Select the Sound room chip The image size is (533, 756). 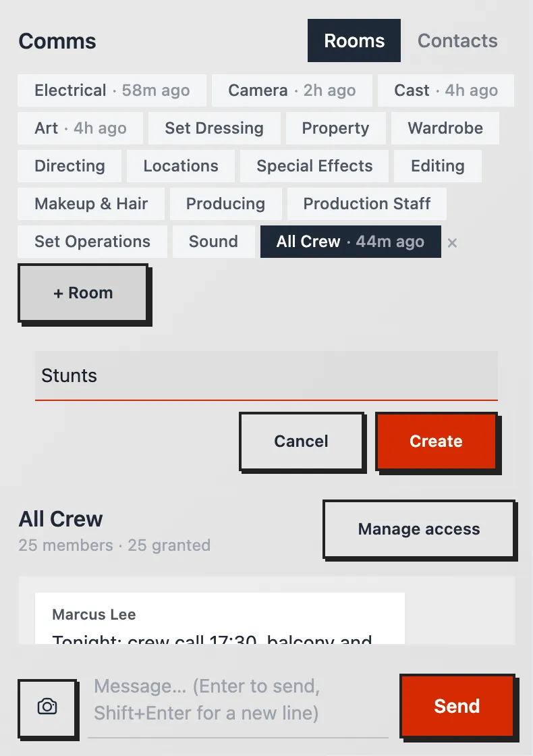[213, 242]
